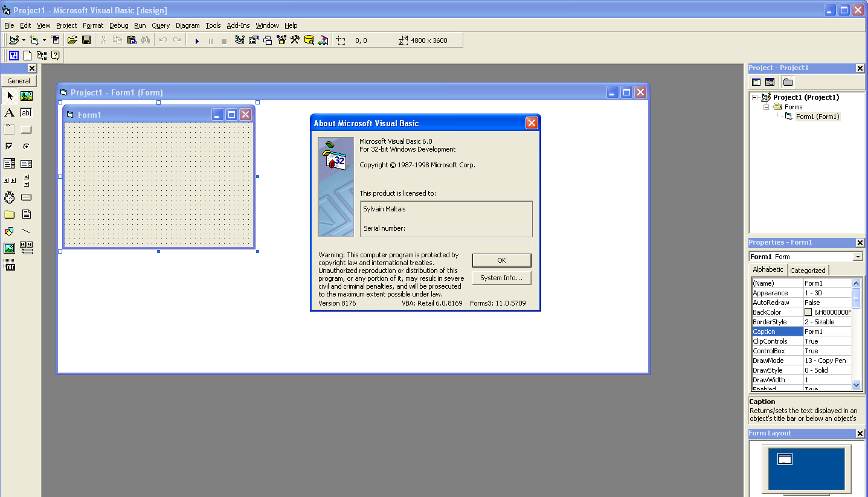The image size is (868, 497).
Task: Click the Save Project disk icon
Action: [x=86, y=40]
